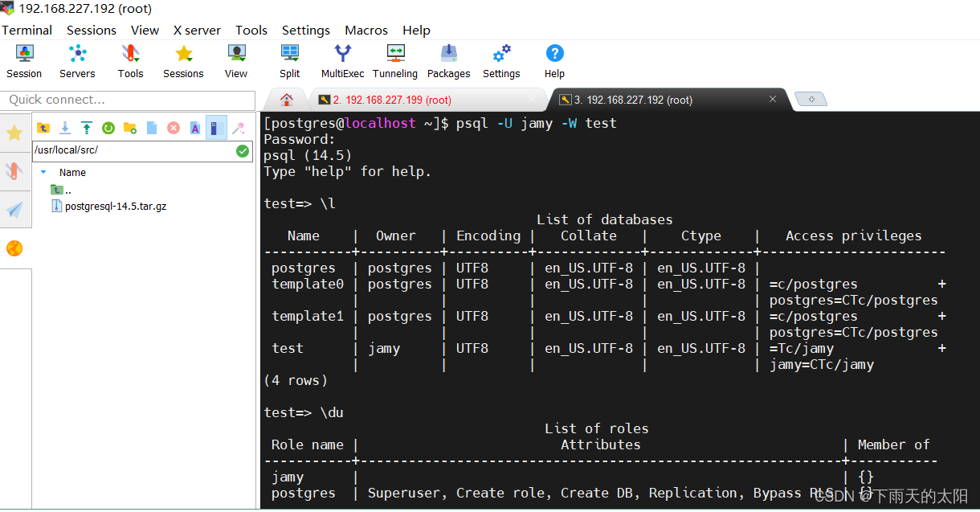Close the 192.168.227.199 tab
Screen dimensions: 980x512
point(532,99)
